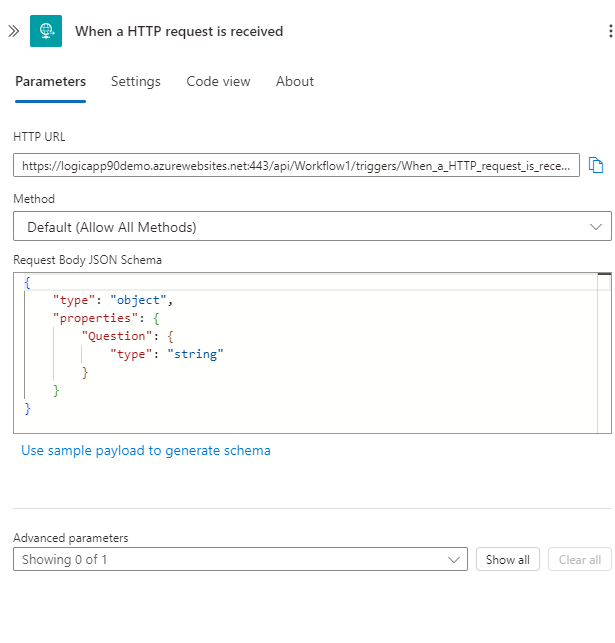
Task: Expand the Method dropdown
Action: click(312, 226)
